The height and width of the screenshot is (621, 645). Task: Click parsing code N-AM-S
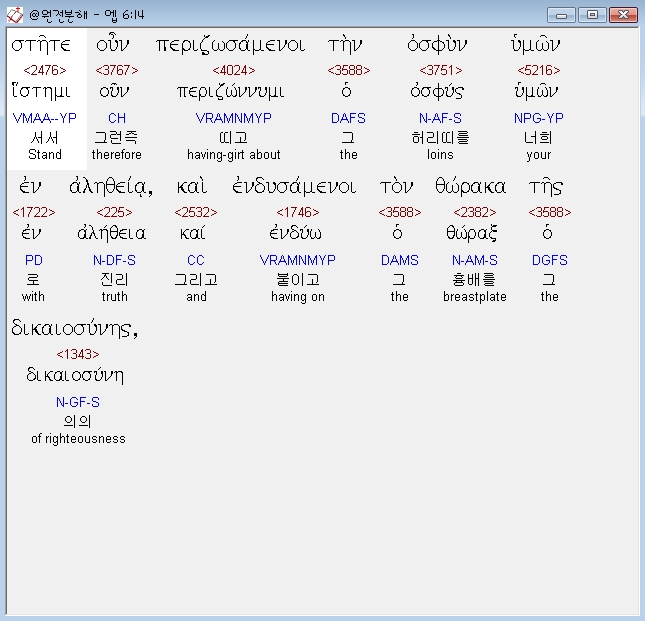click(475, 260)
